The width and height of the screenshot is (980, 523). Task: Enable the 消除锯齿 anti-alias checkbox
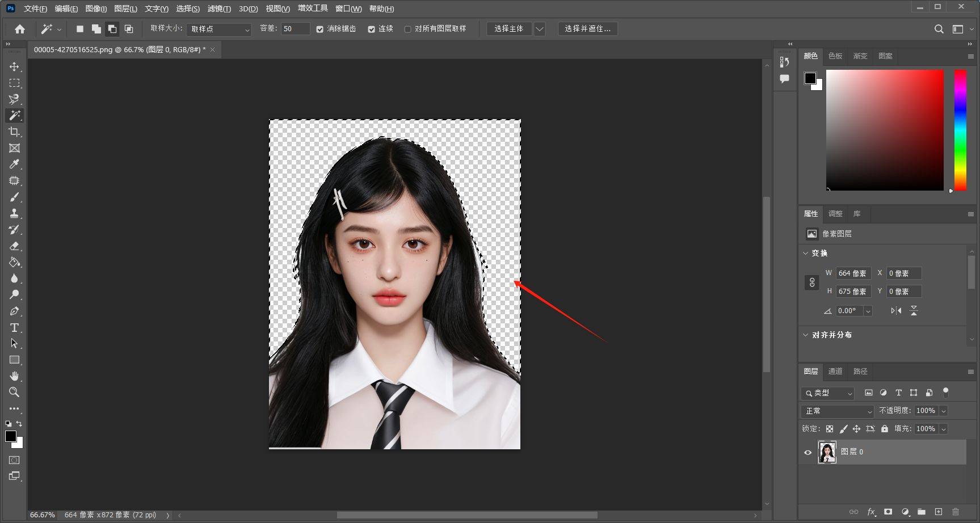pyautogui.click(x=320, y=29)
